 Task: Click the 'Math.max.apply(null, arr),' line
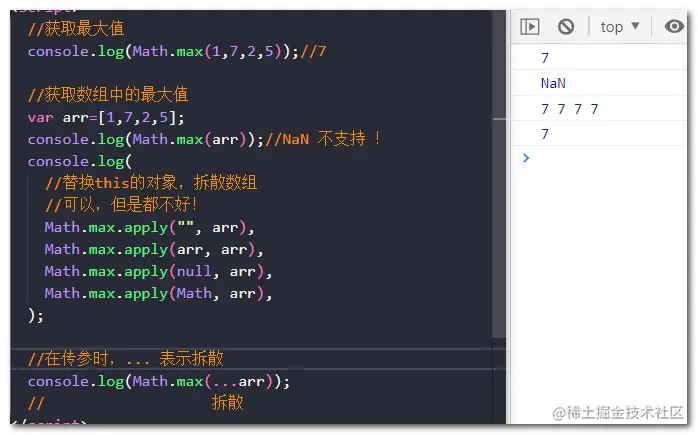click(x=158, y=271)
